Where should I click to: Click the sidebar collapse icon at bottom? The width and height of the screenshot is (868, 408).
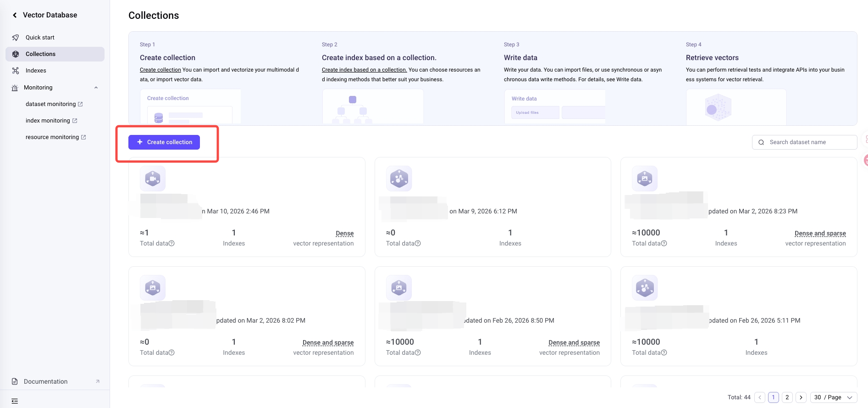pos(15,401)
